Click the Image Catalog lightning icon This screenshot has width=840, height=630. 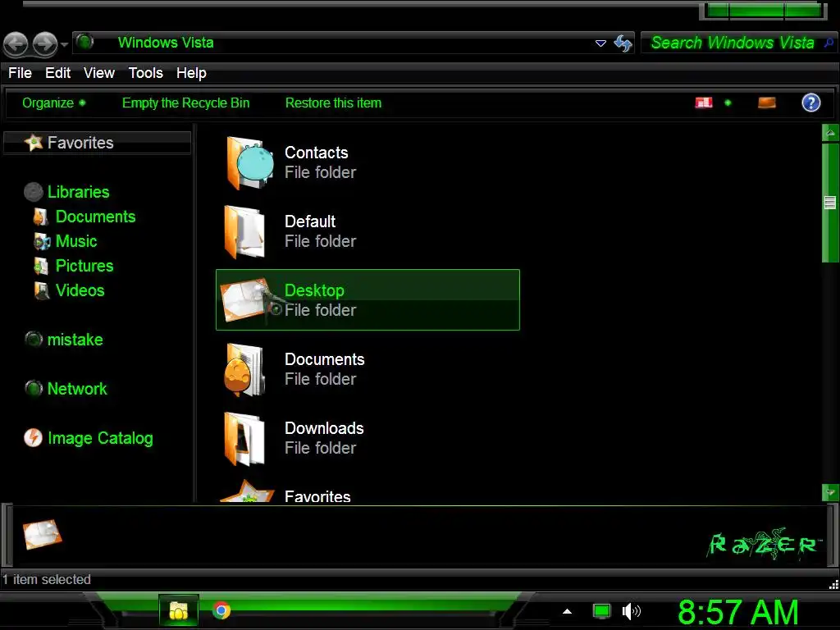click(x=33, y=438)
